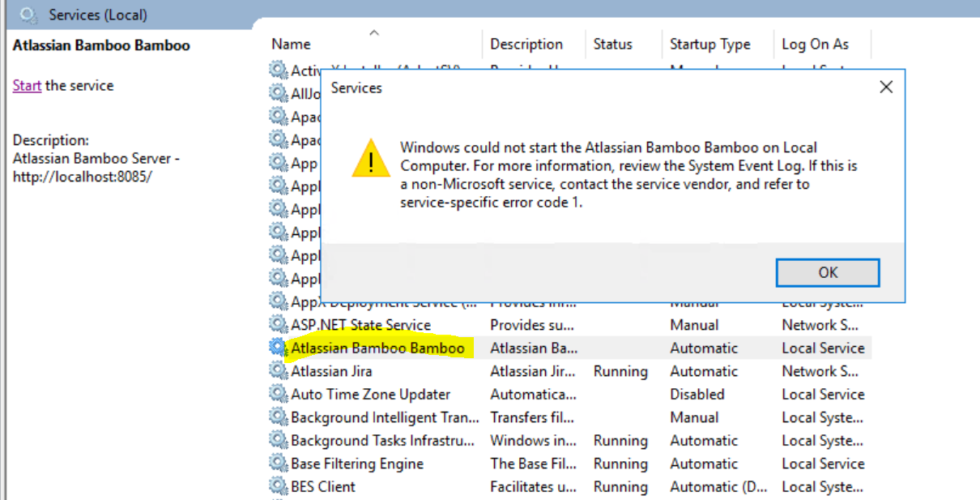Viewport: 980px width, 500px height.
Task: Click the Facilitates u... description of BES Client
Action: click(533, 486)
